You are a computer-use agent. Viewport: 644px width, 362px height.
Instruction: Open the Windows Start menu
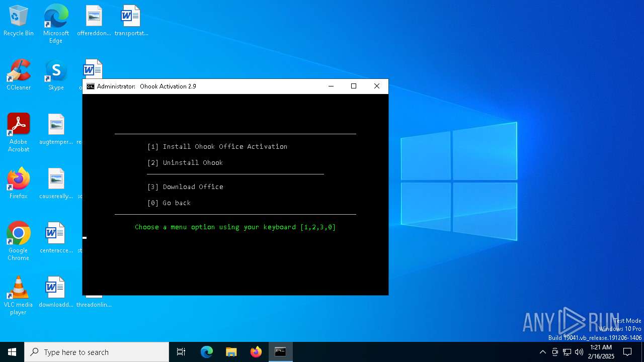(x=12, y=352)
